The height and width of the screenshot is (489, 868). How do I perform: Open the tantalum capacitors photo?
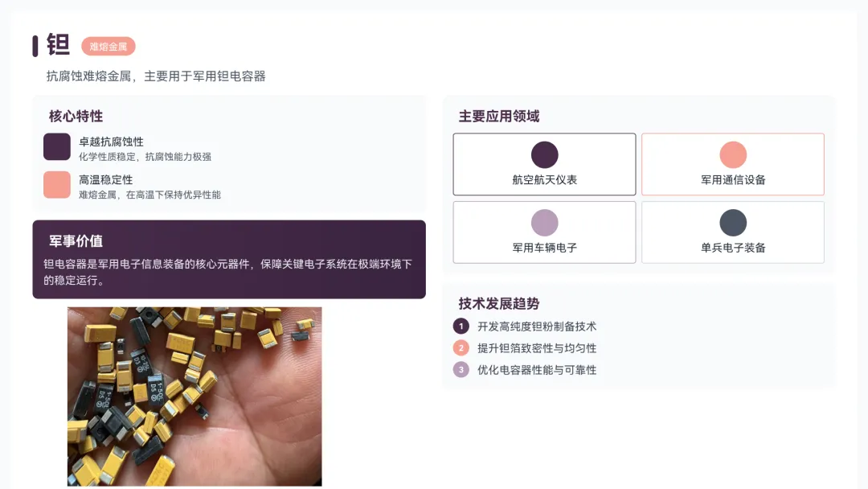pyautogui.click(x=194, y=397)
